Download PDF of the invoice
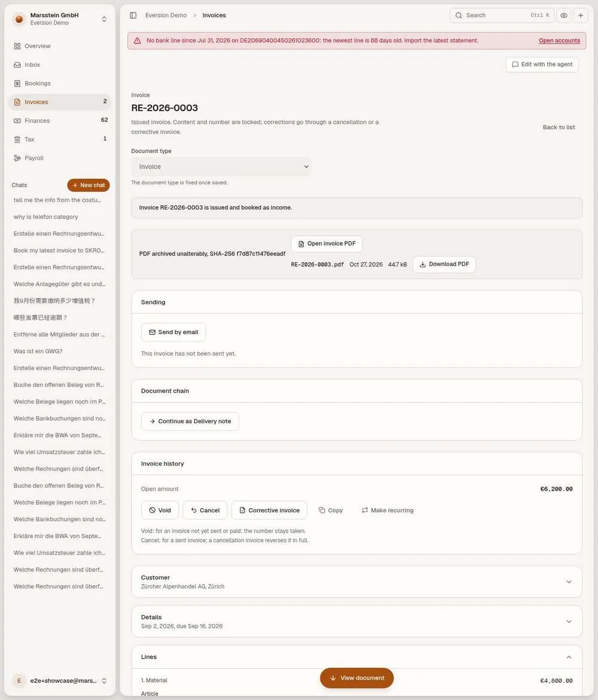 coord(444,264)
